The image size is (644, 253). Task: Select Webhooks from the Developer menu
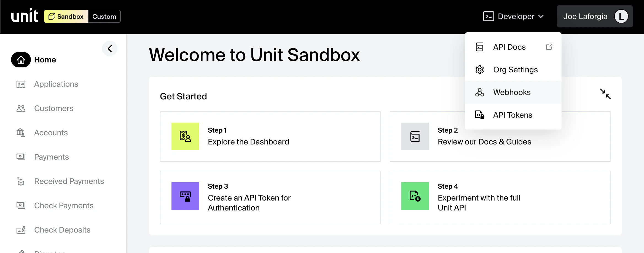tap(512, 92)
